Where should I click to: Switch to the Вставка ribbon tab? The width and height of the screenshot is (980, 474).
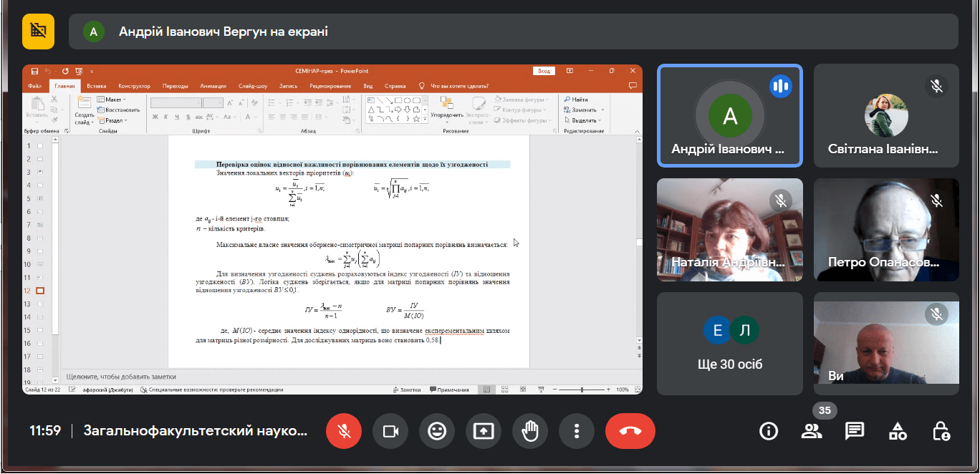point(96,86)
